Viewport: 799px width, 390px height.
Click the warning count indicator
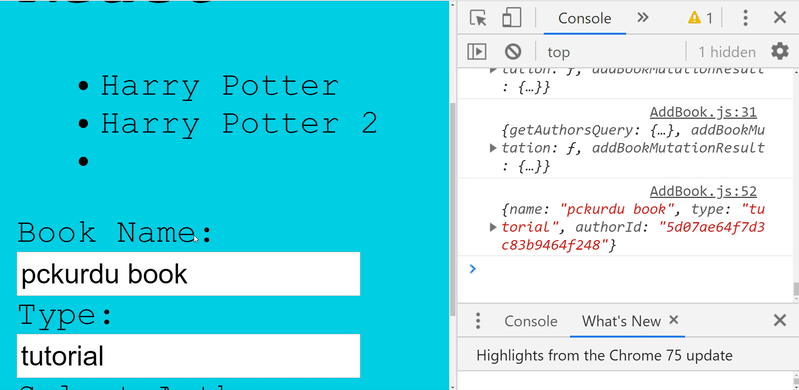click(x=700, y=18)
